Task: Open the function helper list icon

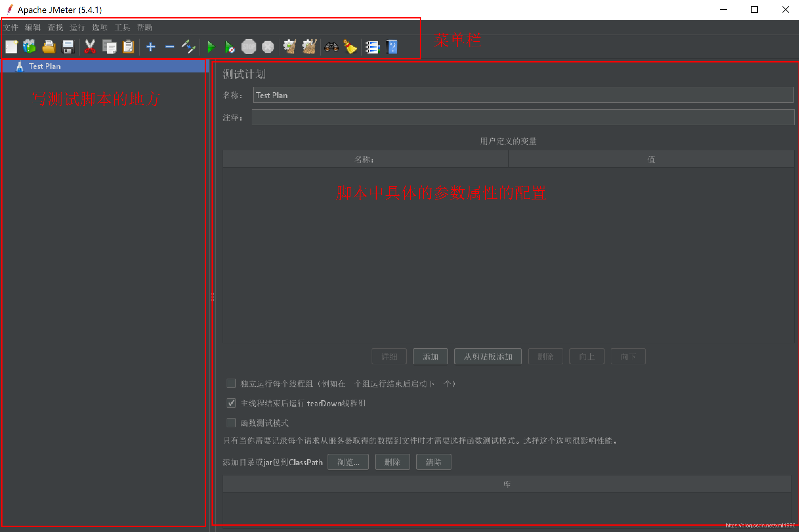Action: click(372, 47)
